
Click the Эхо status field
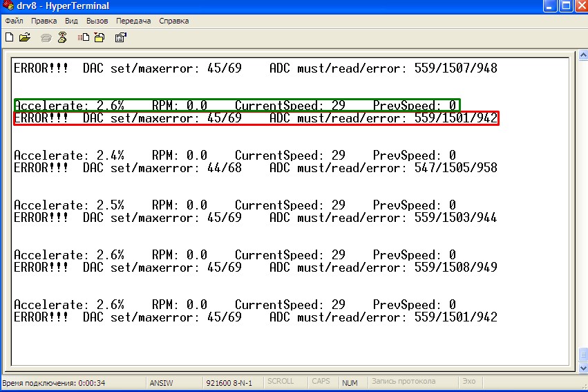468,381
